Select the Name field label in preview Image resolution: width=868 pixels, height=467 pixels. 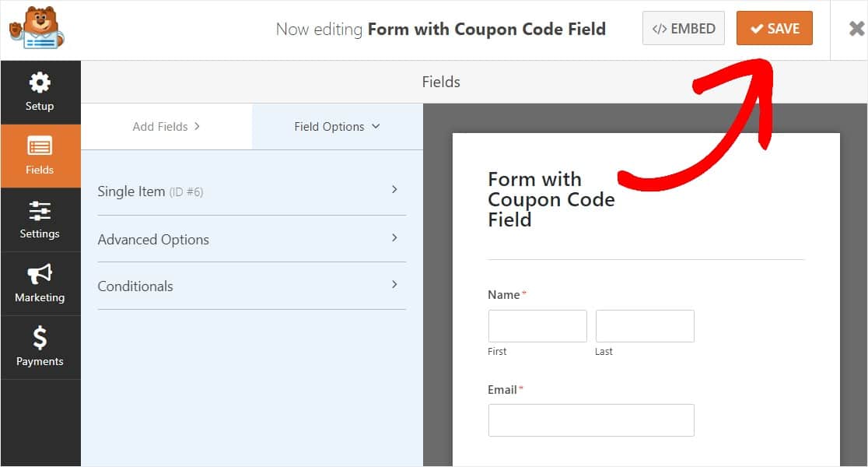pos(504,295)
